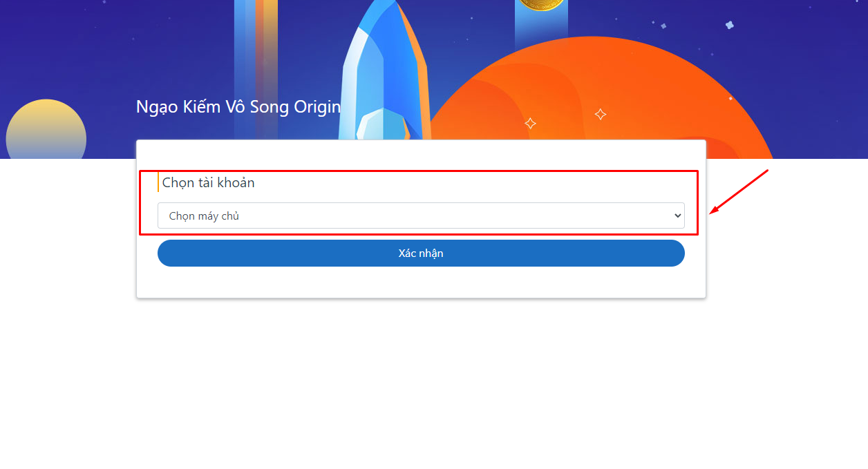Click the Chọn tài khoản heading
Viewport: 868px width, 469px height.
(x=208, y=182)
